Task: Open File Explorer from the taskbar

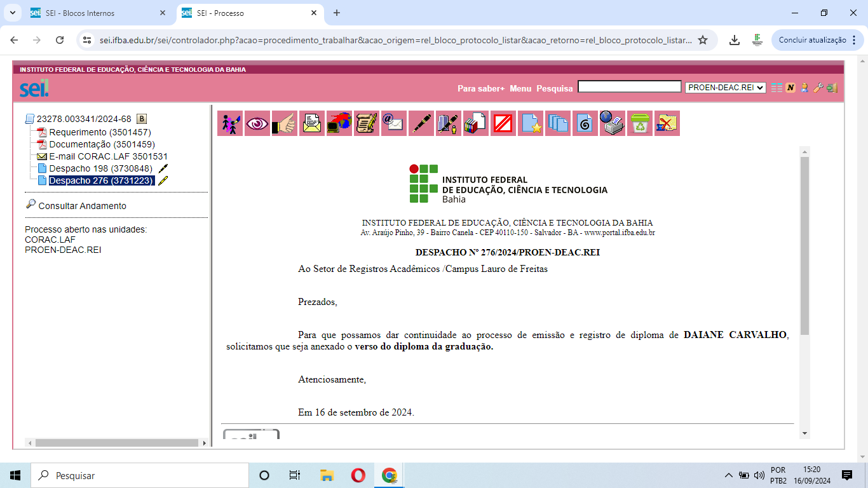Action: (x=327, y=475)
